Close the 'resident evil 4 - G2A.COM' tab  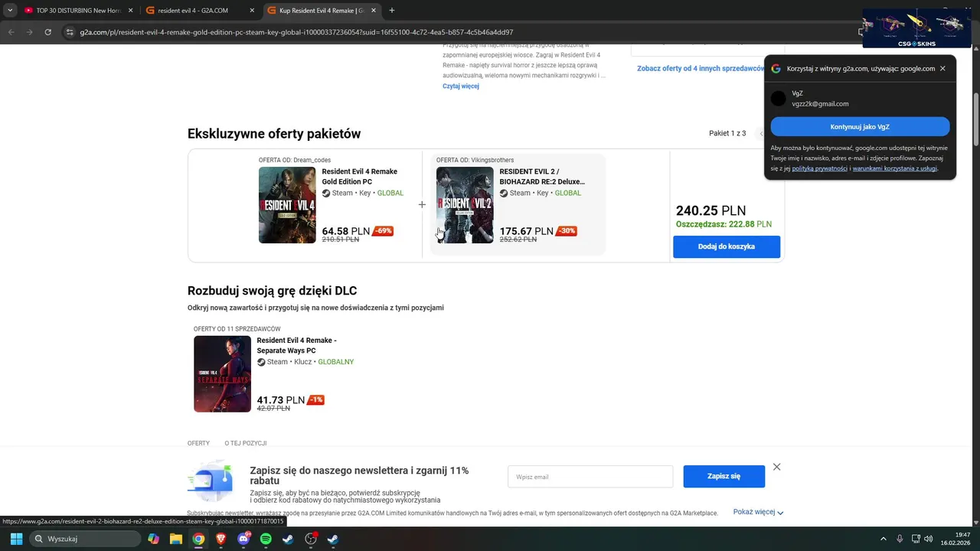pyautogui.click(x=252, y=11)
